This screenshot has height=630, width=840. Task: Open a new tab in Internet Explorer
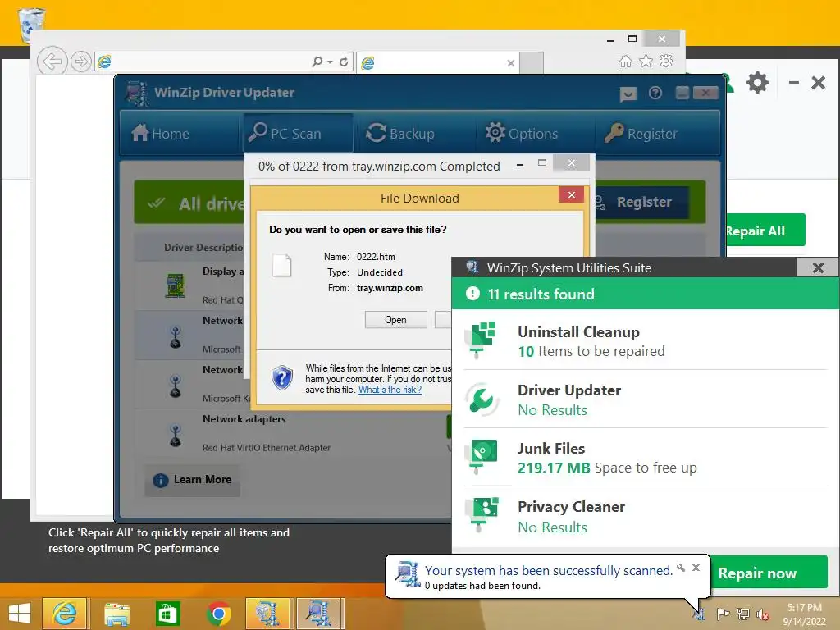pos(532,62)
